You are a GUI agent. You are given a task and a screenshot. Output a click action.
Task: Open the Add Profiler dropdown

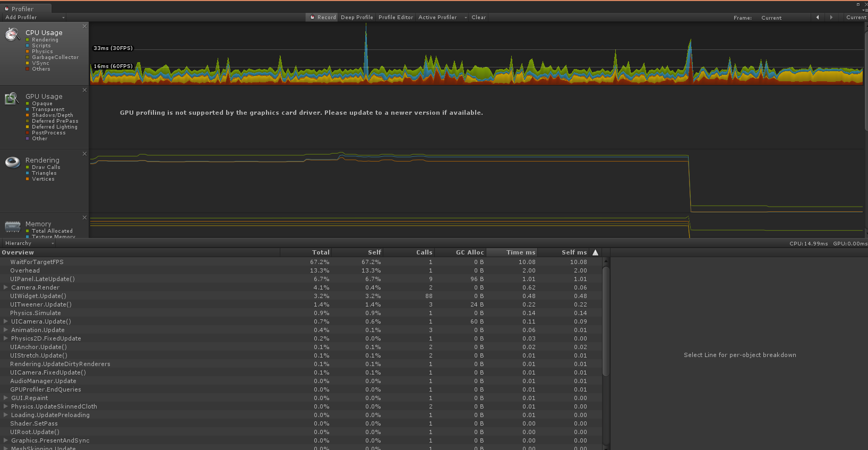click(x=34, y=18)
